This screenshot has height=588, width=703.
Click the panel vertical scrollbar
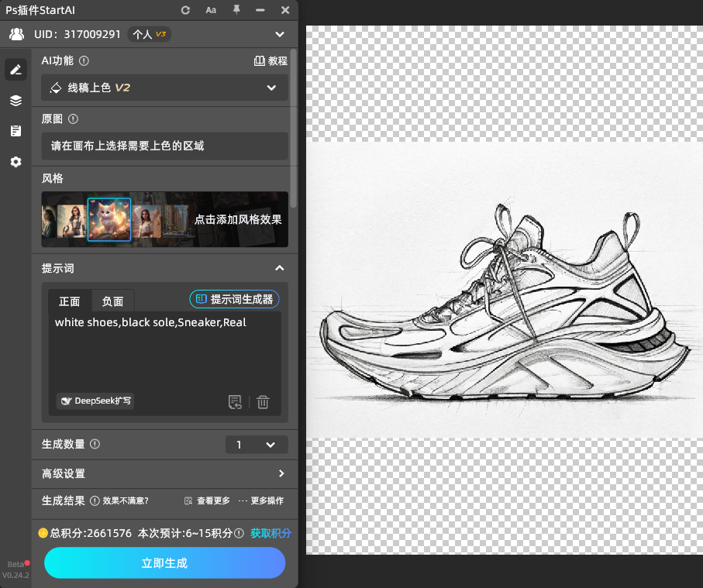[293, 129]
